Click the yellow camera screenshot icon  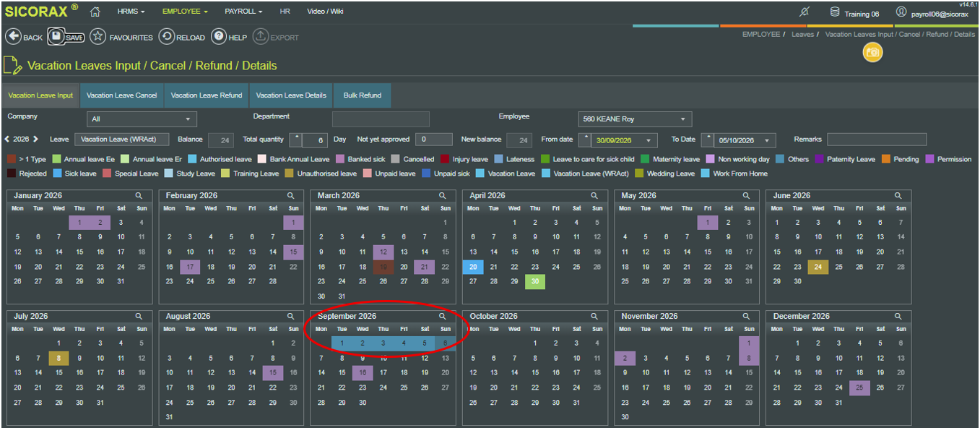pos(873,53)
